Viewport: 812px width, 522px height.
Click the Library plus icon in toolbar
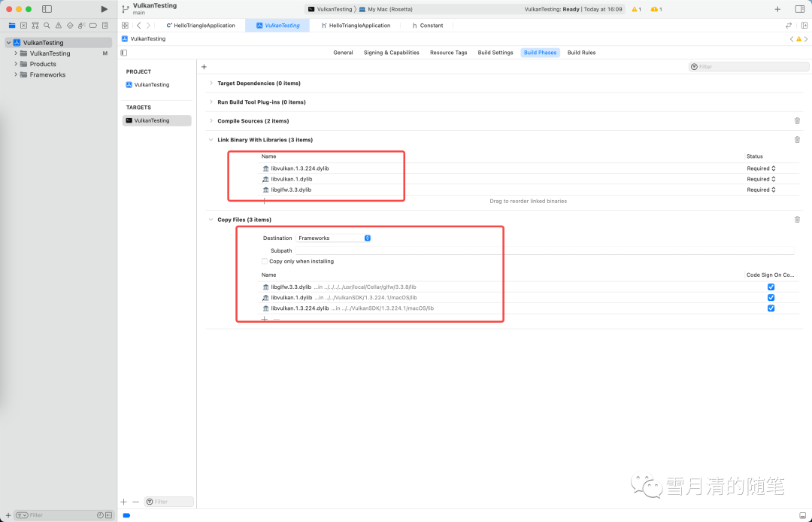click(x=777, y=9)
